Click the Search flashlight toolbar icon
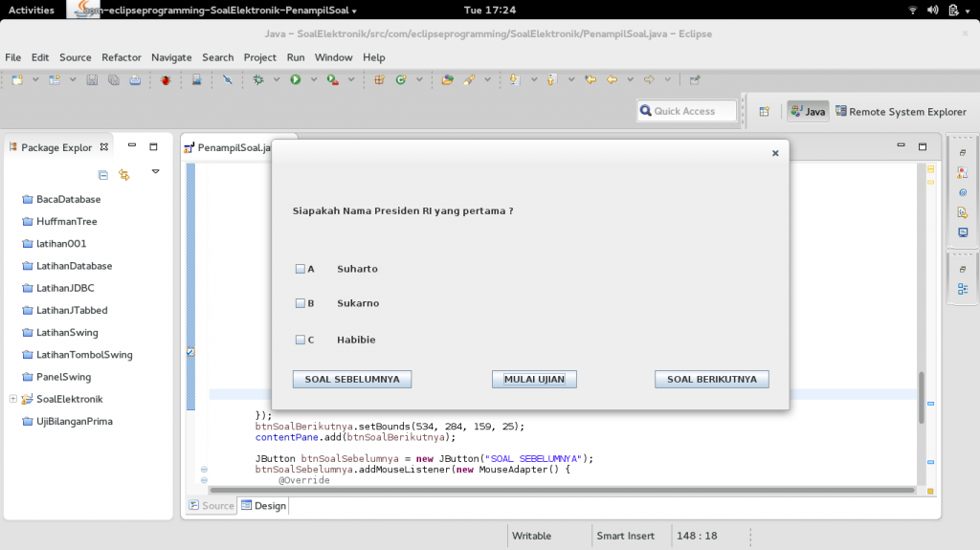Viewport: 980px width, 550px height. click(x=469, y=79)
